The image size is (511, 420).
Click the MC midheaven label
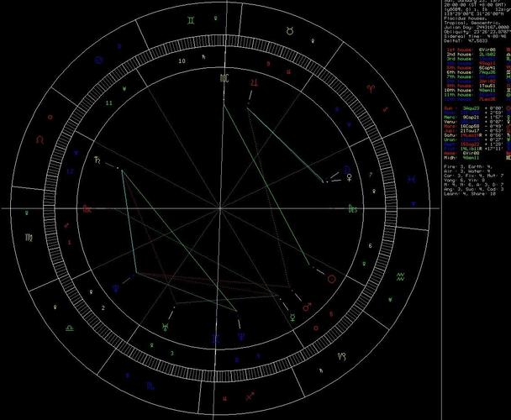point(224,78)
